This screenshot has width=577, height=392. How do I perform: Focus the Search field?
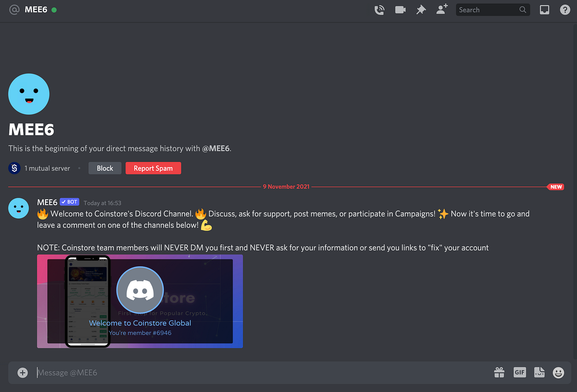(493, 10)
